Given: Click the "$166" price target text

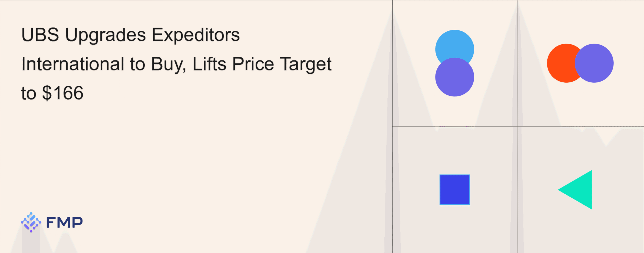Looking at the screenshot, I should (63, 93).
